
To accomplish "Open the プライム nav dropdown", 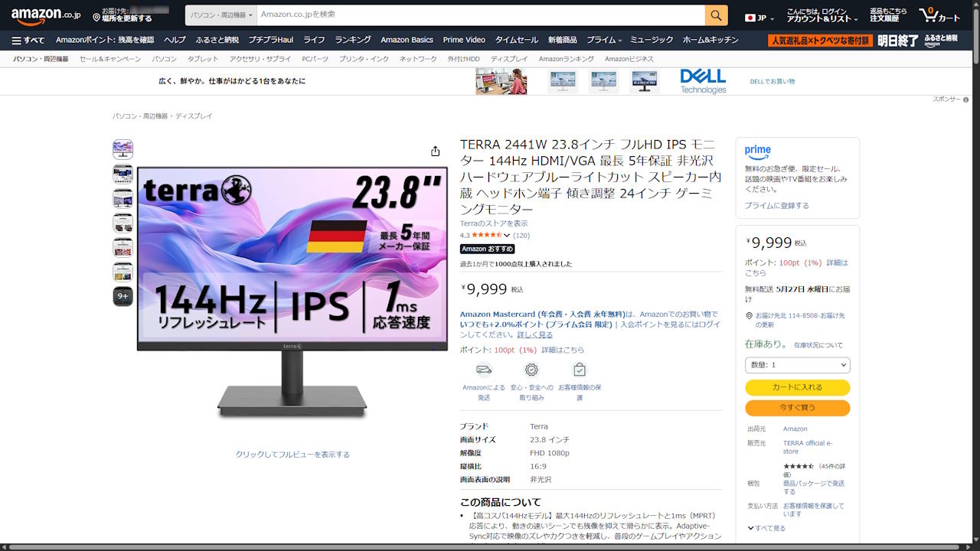I will pos(605,40).
